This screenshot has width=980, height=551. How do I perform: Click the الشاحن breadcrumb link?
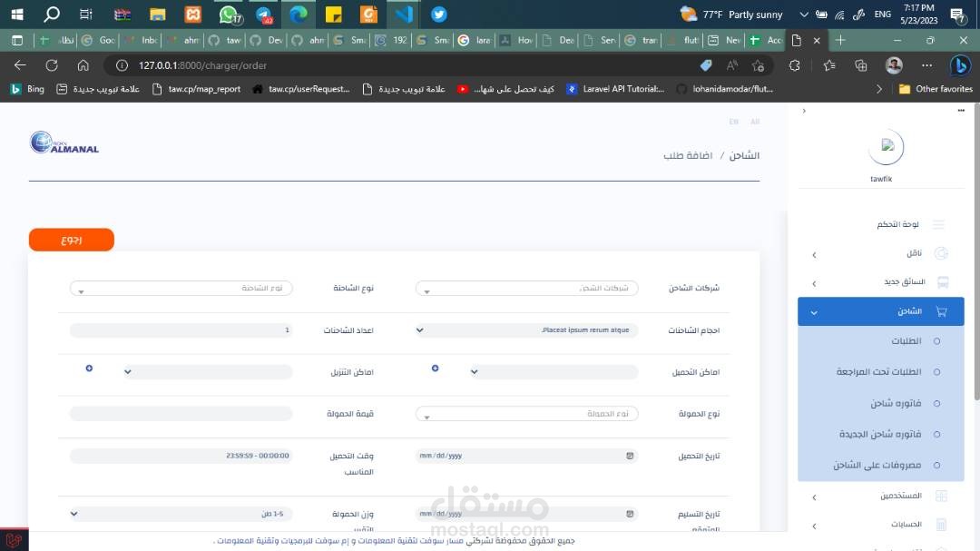pos(744,156)
